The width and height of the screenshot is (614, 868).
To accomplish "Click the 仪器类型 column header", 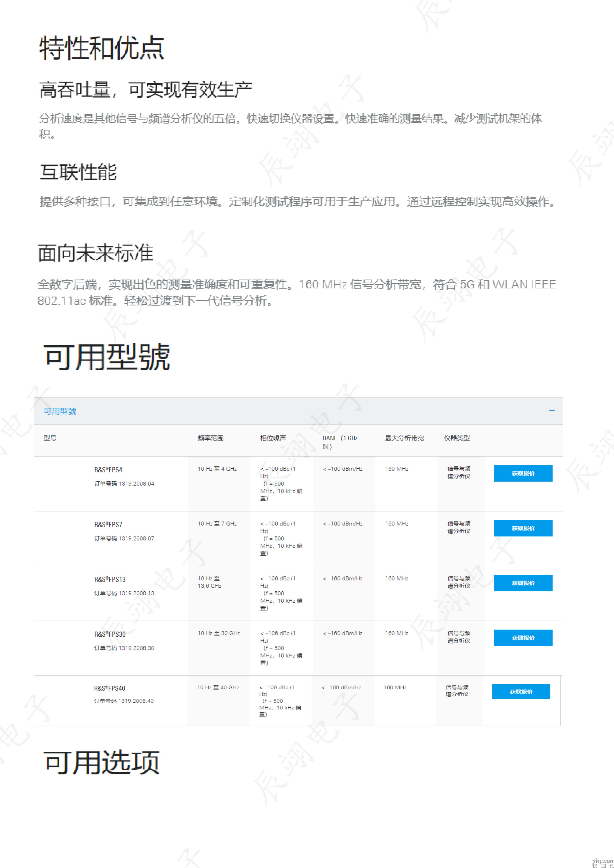I will (x=456, y=438).
